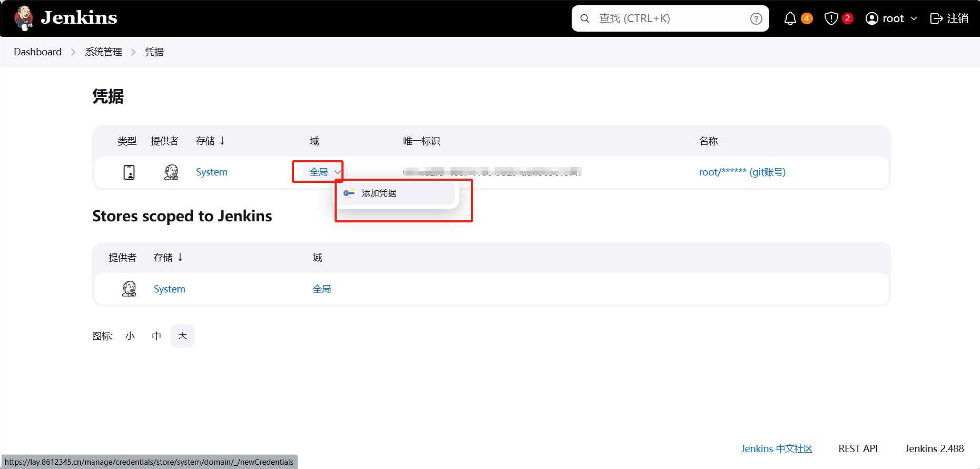Image resolution: width=980 pixels, height=469 pixels.
Task: Open security warnings shield icon
Action: pyautogui.click(x=831, y=18)
